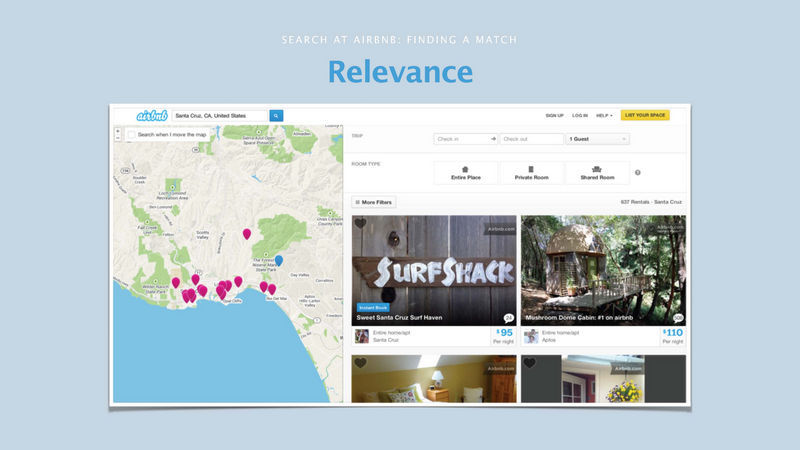Click Mushroom Dome Cabin reviews count bubble
800x450 pixels.
[x=678, y=318]
